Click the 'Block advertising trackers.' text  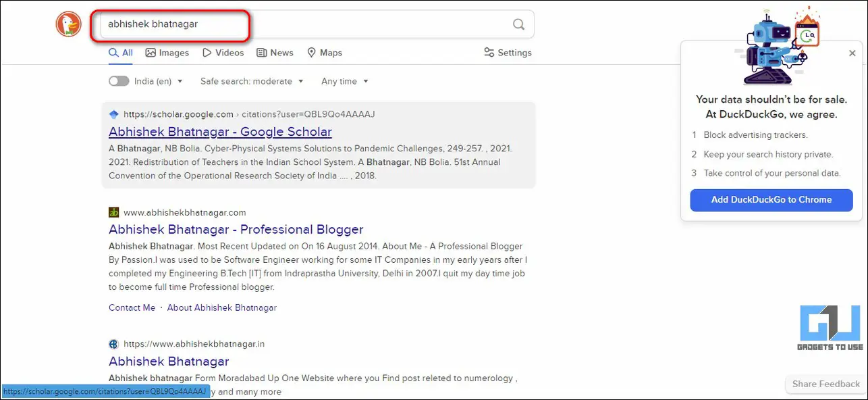point(755,135)
